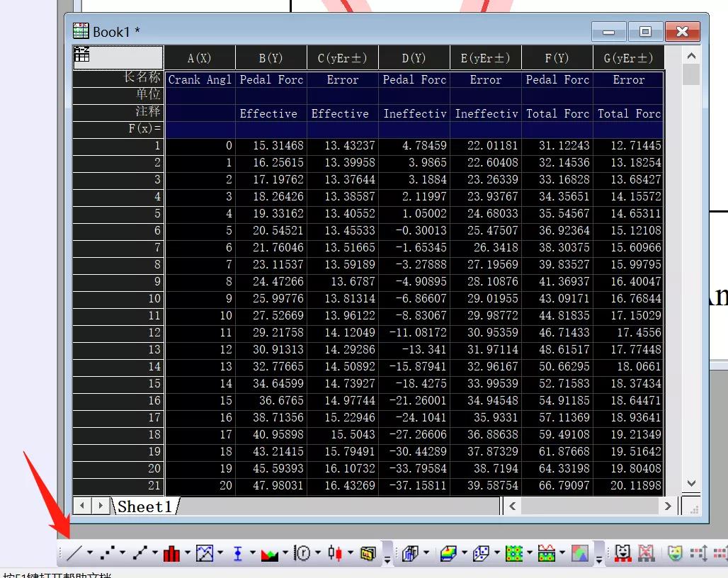The image size is (728, 578).
Task: Select the Box/Statistics chart tool
Action: tap(238, 553)
